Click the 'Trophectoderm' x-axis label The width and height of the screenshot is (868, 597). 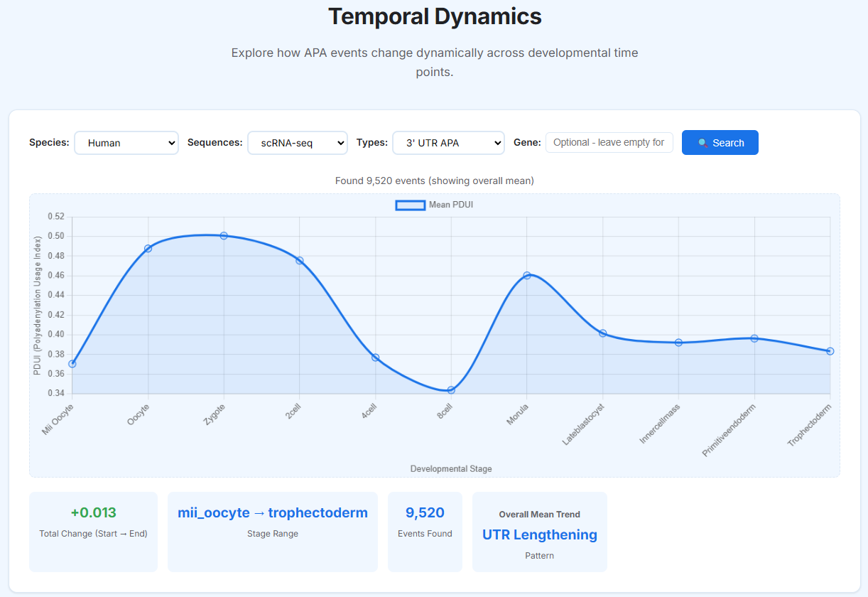pyautogui.click(x=809, y=425)
